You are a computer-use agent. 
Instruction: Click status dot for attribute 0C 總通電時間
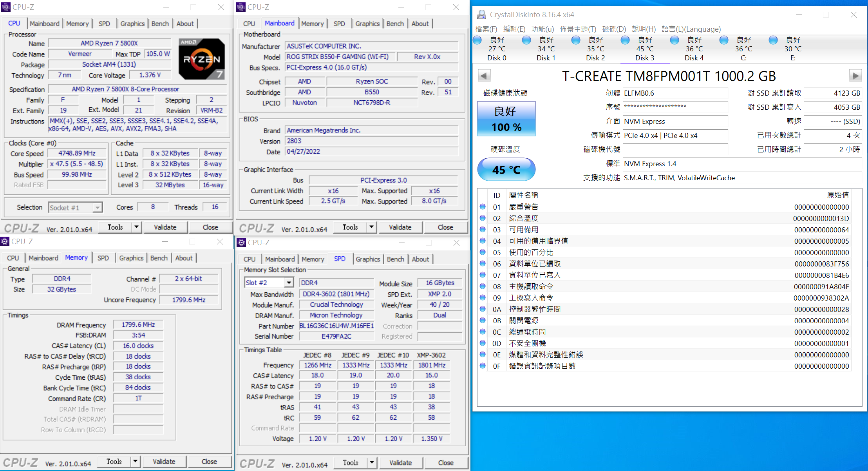click(x=483, y=332)
